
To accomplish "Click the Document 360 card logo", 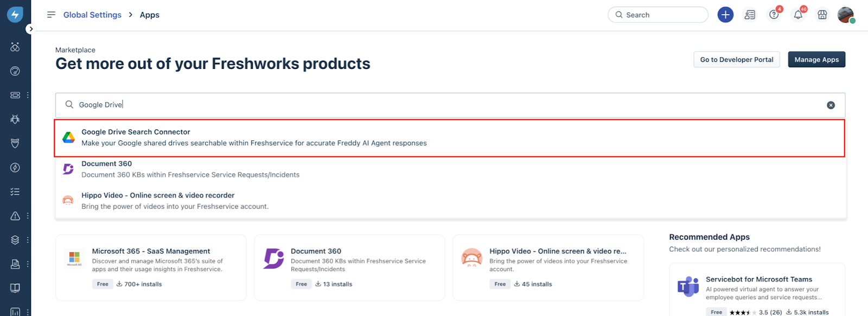I will 273,259.
